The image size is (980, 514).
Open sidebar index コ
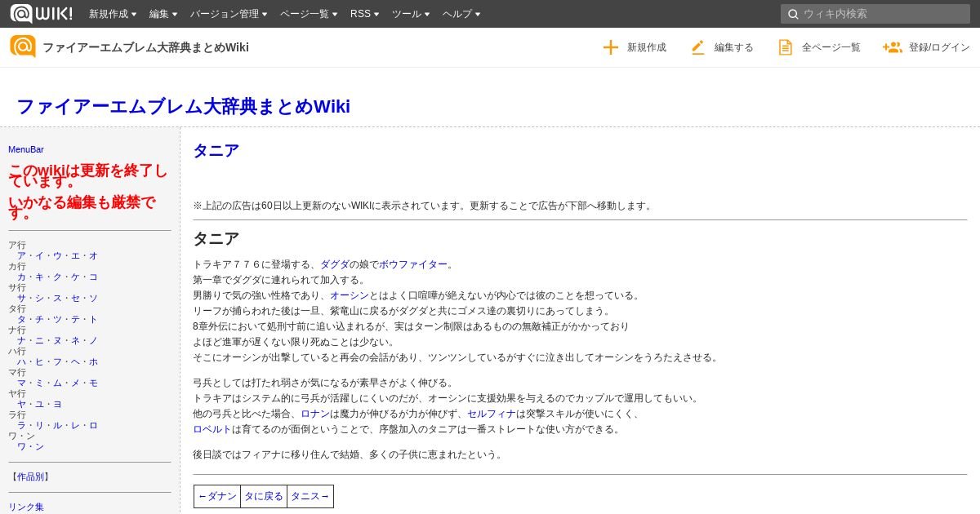click(93, 277)
